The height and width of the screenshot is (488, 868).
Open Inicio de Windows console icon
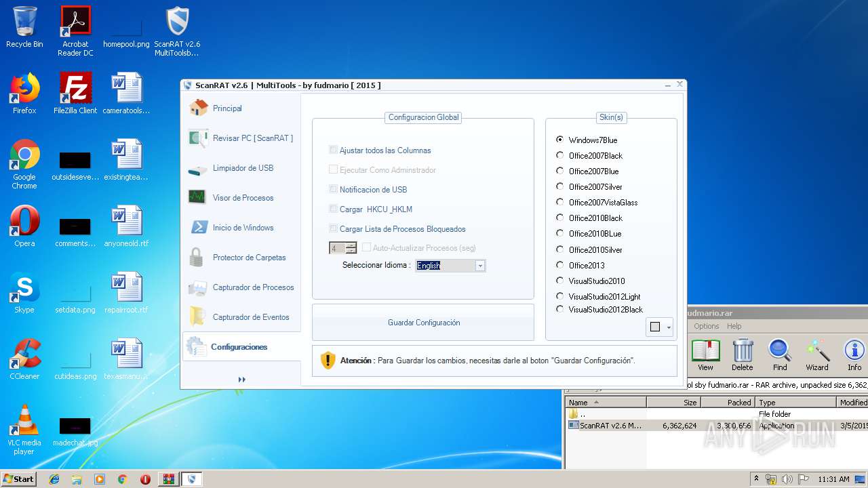tap(198, 227)
